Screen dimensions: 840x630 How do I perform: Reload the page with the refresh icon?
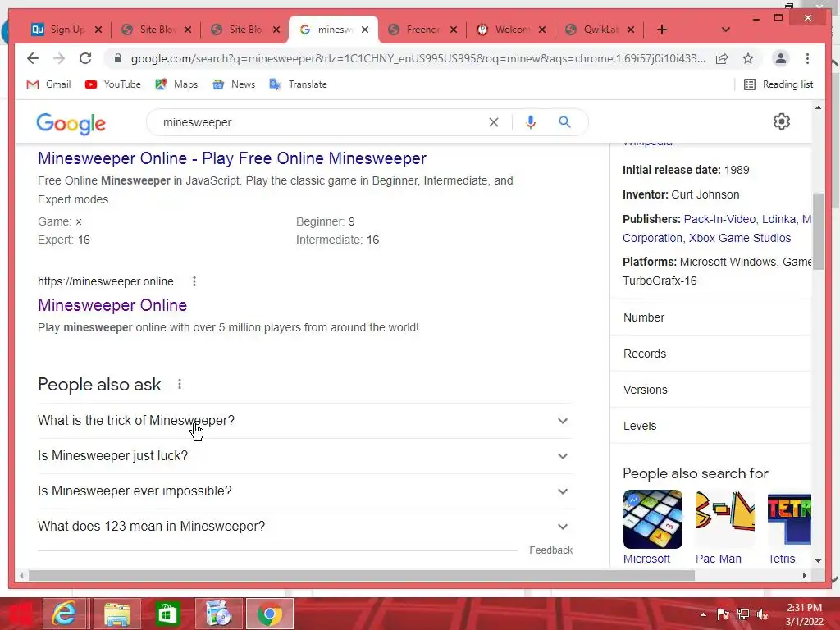coord(85,58)
